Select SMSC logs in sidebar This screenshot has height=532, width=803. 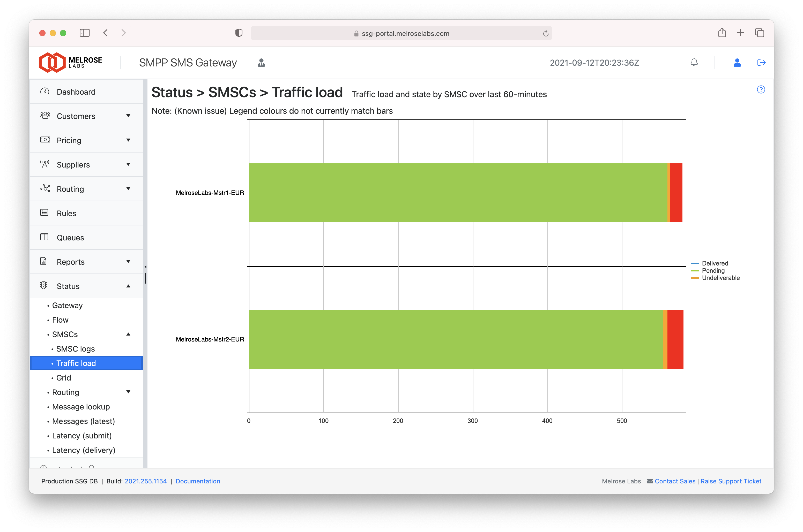75,349
